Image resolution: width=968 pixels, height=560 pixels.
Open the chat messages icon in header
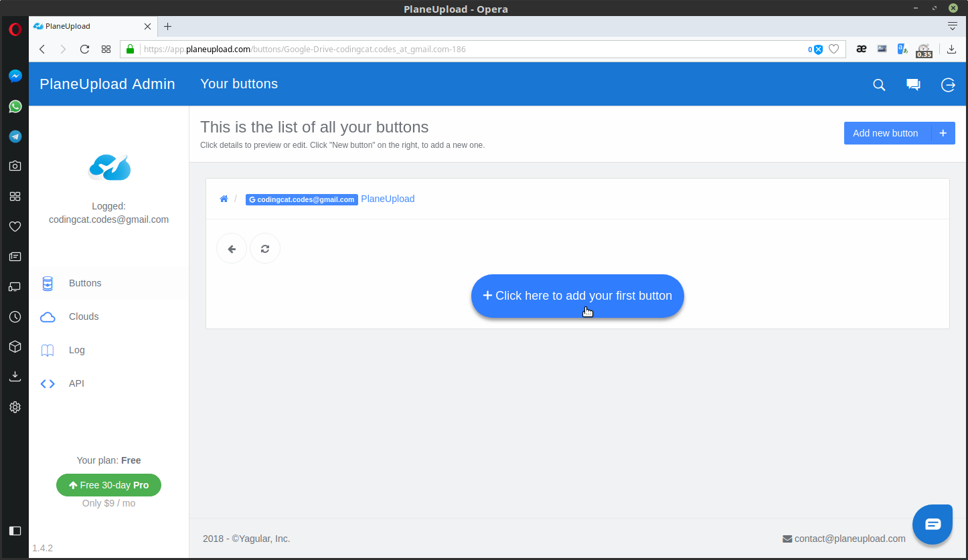pos(913,84)
